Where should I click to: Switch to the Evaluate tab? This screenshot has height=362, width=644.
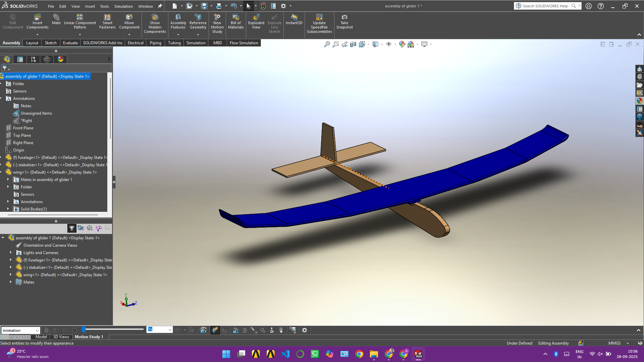pyautogui.click(x=70, y=43)
